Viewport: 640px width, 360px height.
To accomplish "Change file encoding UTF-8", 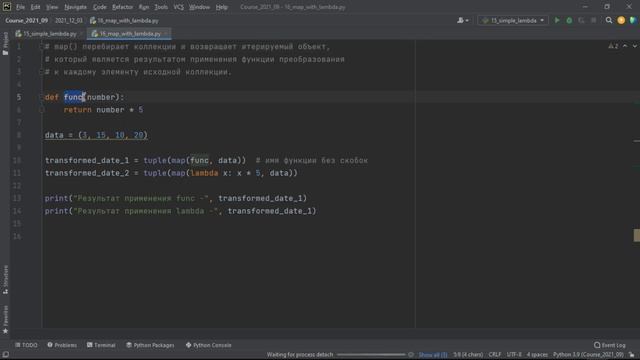I will tap(514, 355).
